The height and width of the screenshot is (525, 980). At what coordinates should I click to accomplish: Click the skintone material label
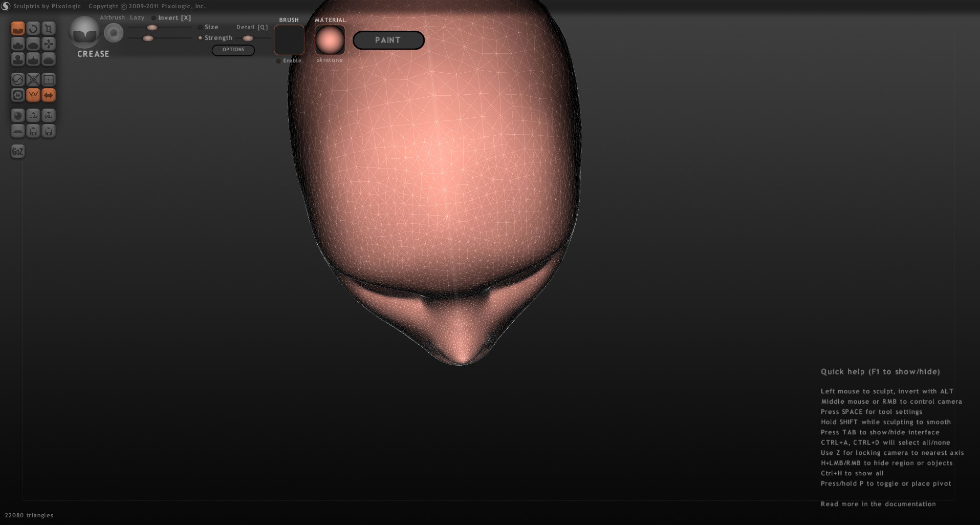pos(330,60)
